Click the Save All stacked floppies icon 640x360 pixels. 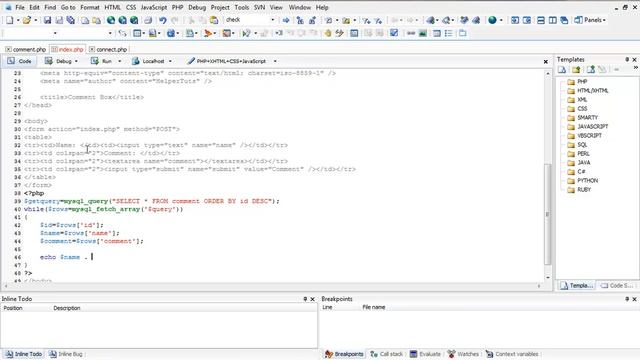tap(71, 20)
